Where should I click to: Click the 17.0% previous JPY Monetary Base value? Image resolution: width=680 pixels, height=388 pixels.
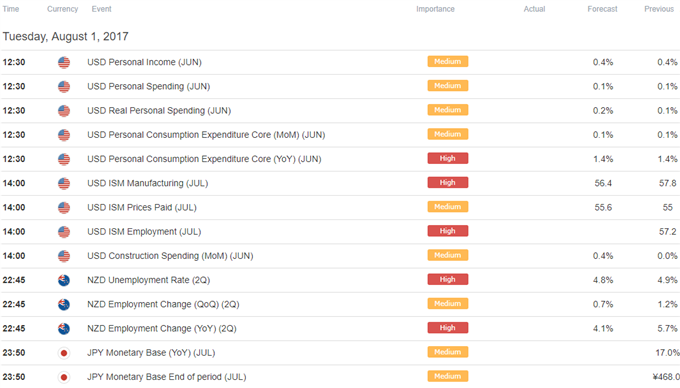pos(667,353)
